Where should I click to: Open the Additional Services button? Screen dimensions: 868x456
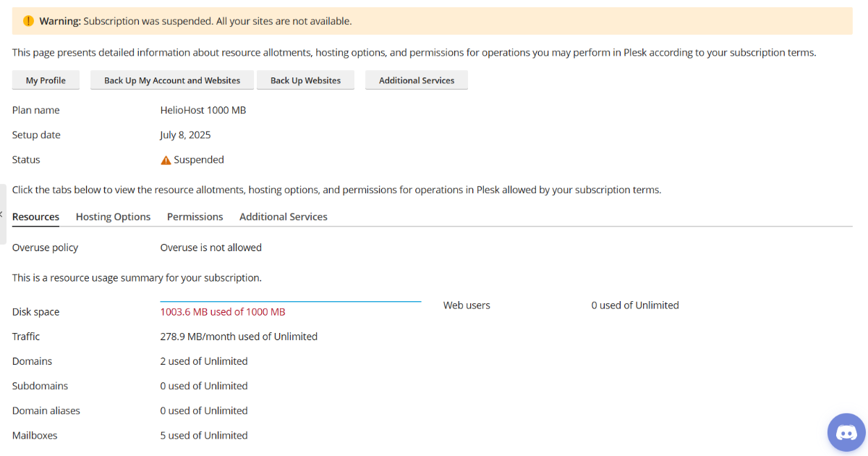click(417, 80)
